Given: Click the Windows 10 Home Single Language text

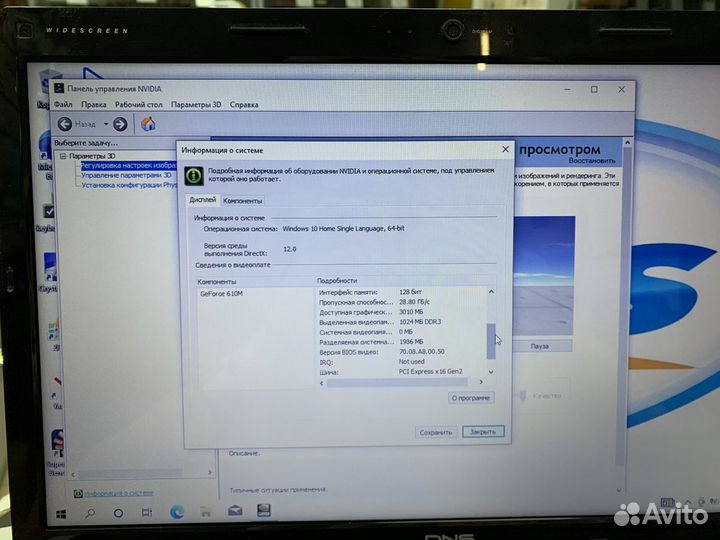Looking at the screenshot, I should 343,228.
